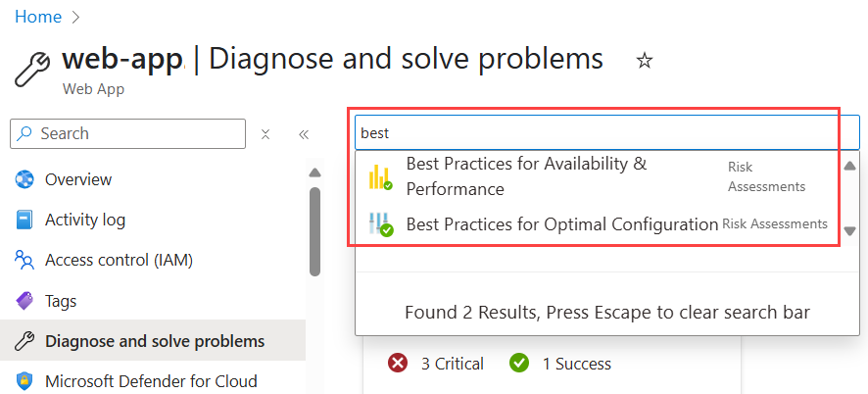868x394 pixels.
Task: Click the Microsoft Defender shield icon
Action: click(x=24, y=381)
